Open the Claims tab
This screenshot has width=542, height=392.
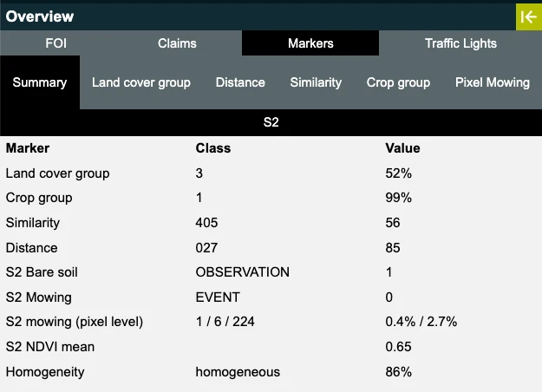click(x=177, y=43)
